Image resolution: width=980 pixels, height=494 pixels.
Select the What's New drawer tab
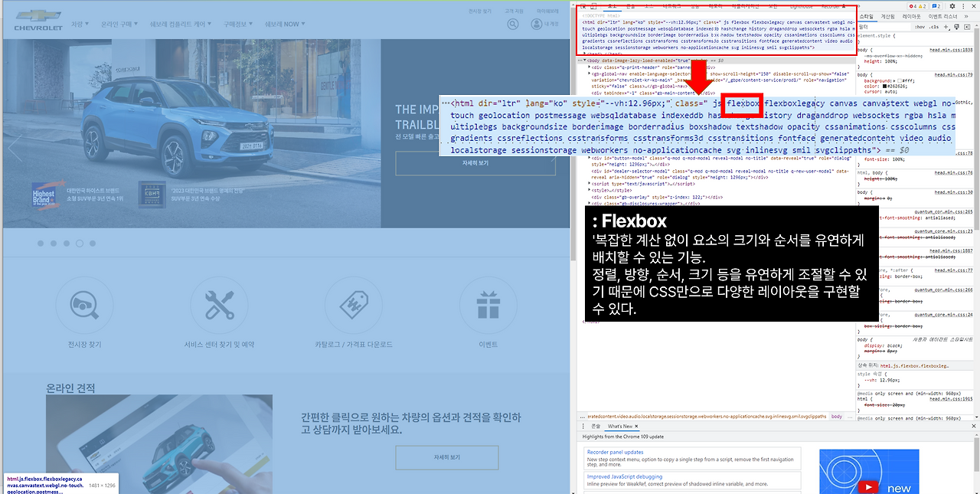(620, 426)
